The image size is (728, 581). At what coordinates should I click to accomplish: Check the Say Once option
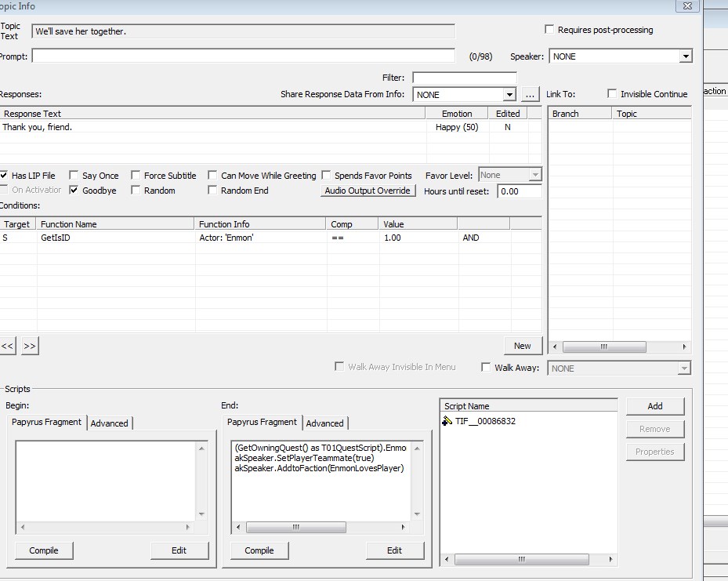point(74,175)
